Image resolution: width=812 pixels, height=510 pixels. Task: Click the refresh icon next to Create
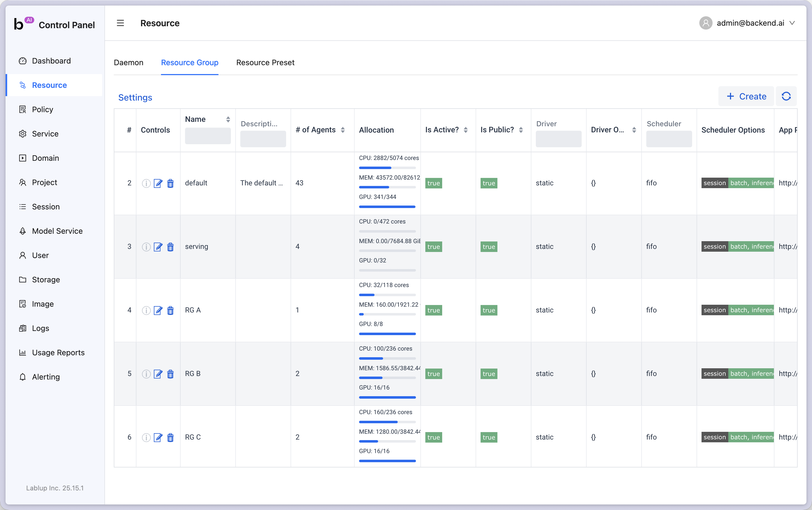[x=786, y=96]
